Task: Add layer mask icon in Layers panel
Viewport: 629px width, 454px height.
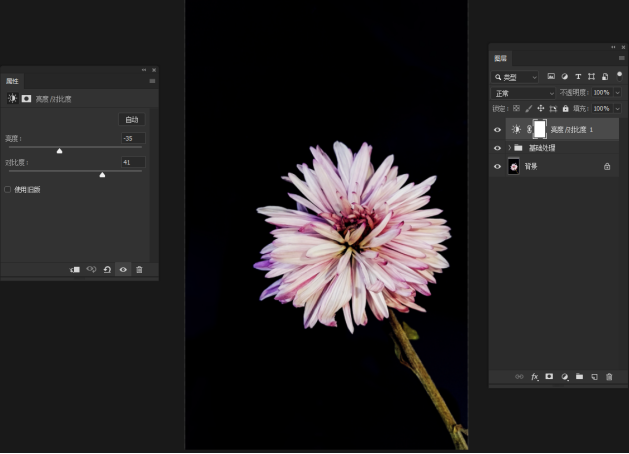Action: coord(549,377)
